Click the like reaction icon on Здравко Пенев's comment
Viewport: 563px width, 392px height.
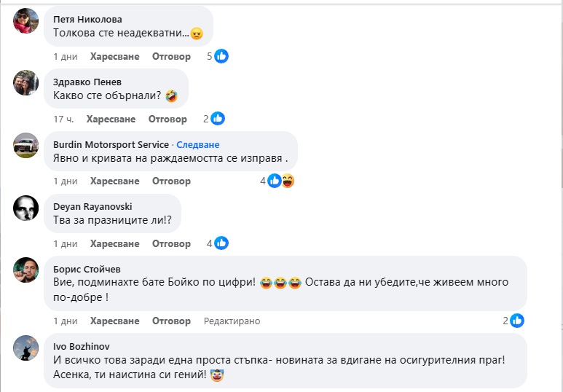point(217,119)
